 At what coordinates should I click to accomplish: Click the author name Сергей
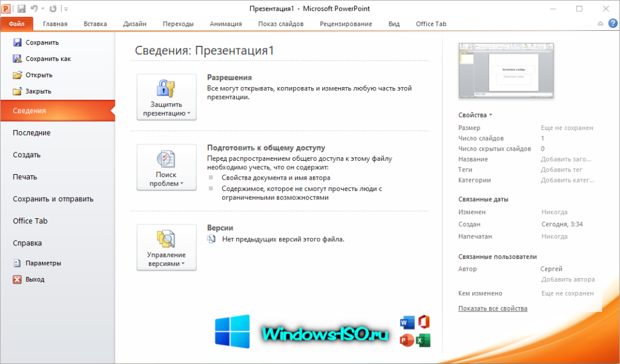coord(551,269)
